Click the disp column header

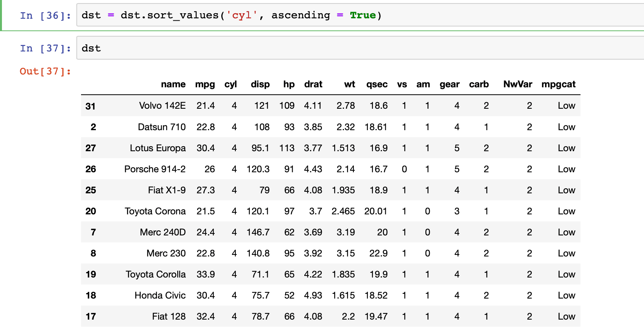[x=260, y=85]
